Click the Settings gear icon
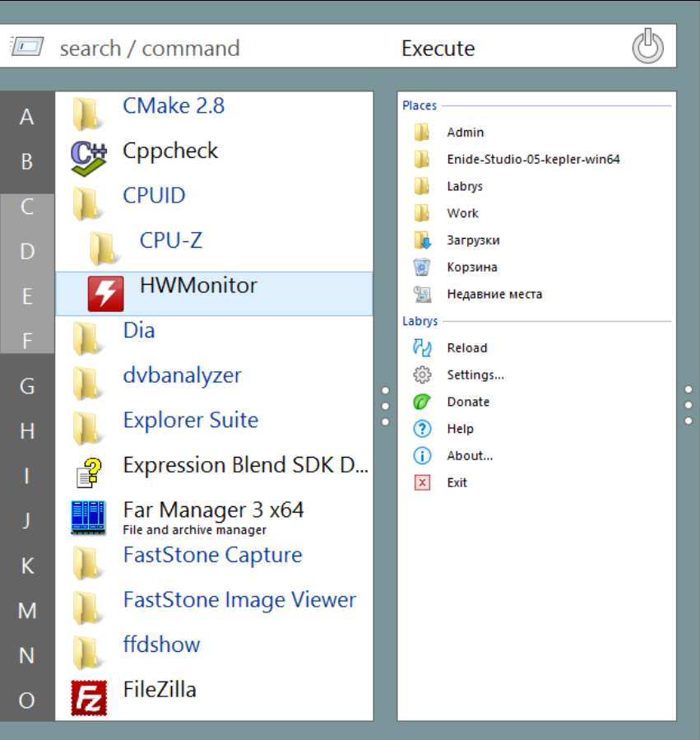Screen dimensions: 700x740 tap(422, 375)
